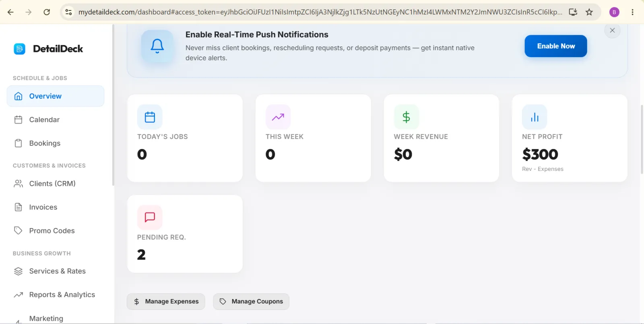Click the Enable Real-Time Push Notifications heading
This screenshot has width=644, height=324.
pos(257,35)
